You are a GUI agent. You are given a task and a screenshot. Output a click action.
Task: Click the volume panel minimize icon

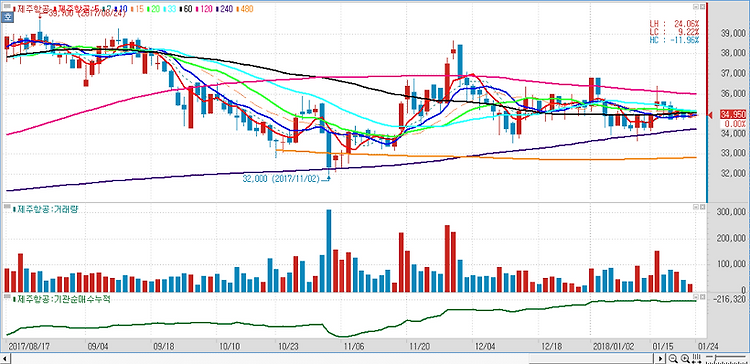pos(696,207)
